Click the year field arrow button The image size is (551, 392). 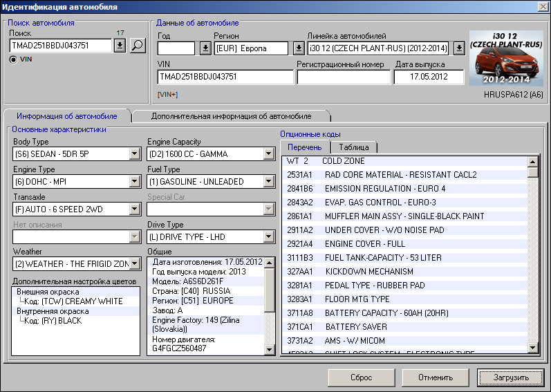point(205,48)
